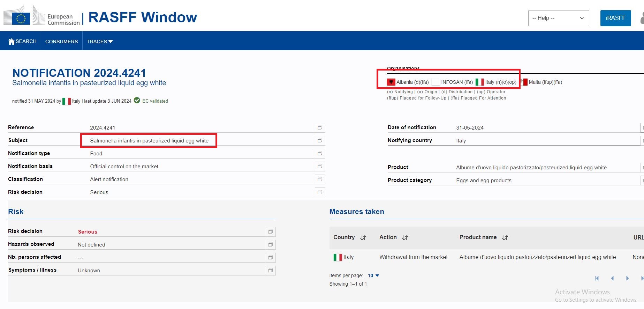Click the copy icon beside Reference row

point(320,128)
